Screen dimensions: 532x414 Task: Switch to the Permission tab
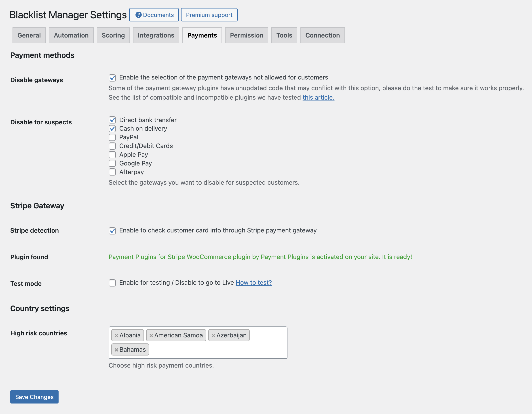point(247,35)
